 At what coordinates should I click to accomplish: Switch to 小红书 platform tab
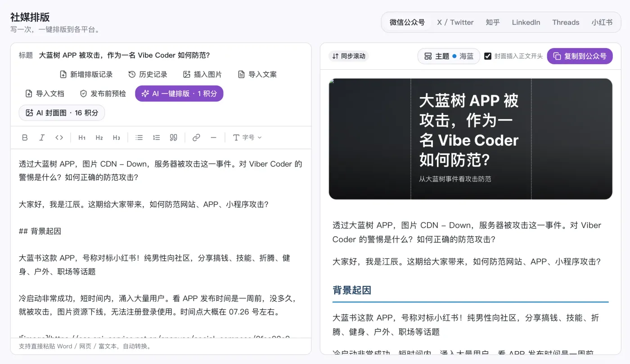click(602, 22)
